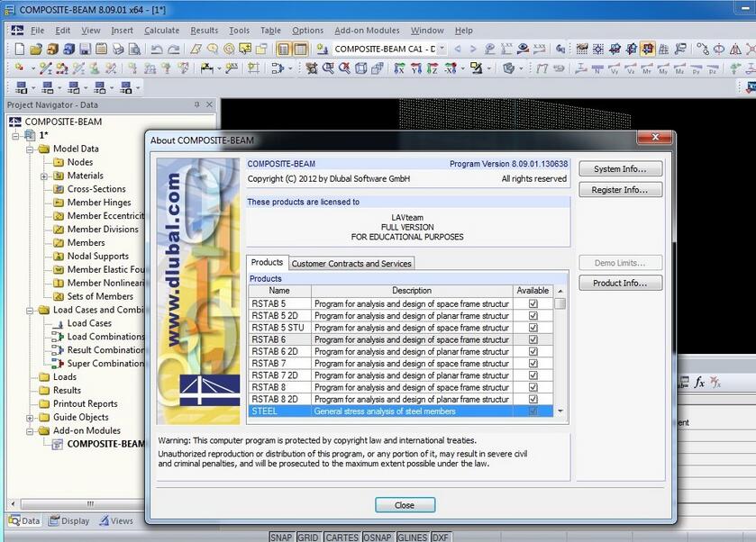Select Cross-Sections in the navigator tree
Image resolution: width=756 pixels, height=542 pixels.
[x=96, y=189]
